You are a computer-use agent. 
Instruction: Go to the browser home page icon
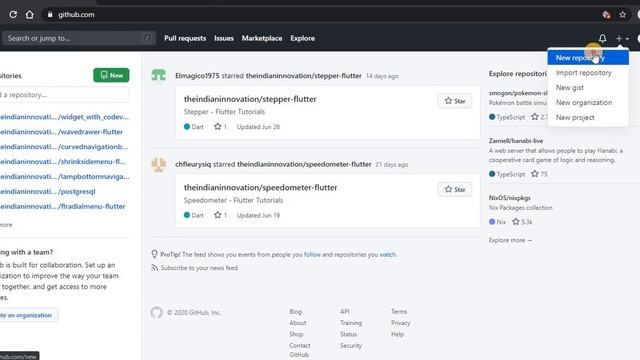(x=29, y=15)
